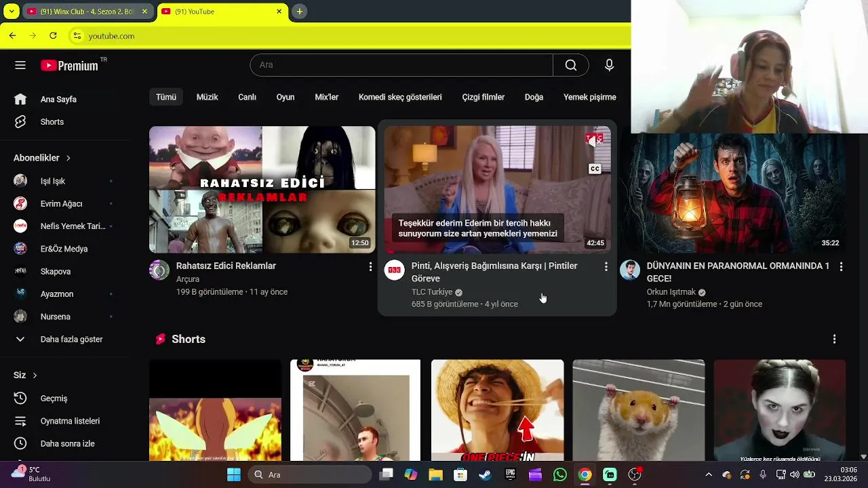Open the Arçura channel name link
Viewport: 868px width, 488px height.
tap(188, 279)
